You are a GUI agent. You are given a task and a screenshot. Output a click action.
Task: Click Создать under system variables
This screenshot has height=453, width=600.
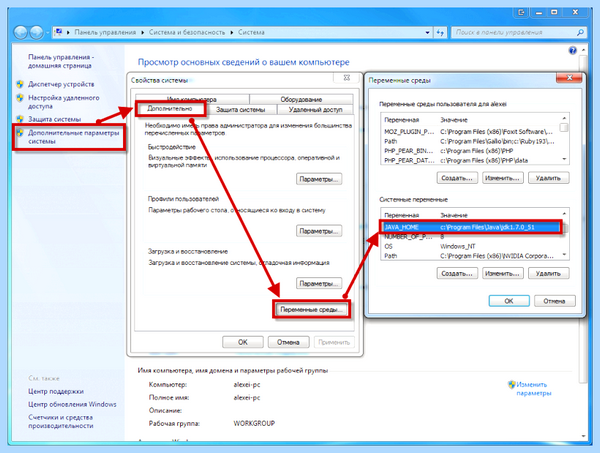coord(457,274)
